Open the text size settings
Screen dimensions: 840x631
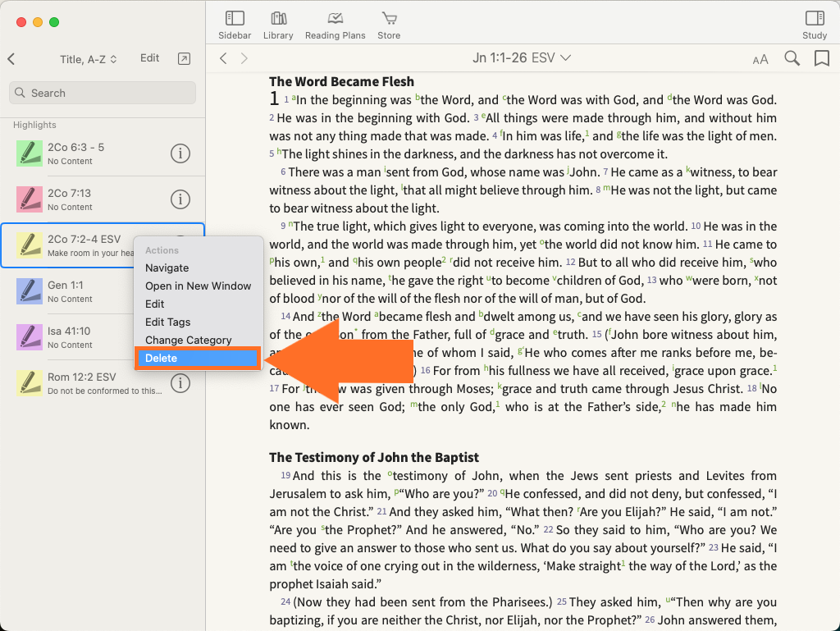pos(760,58)
